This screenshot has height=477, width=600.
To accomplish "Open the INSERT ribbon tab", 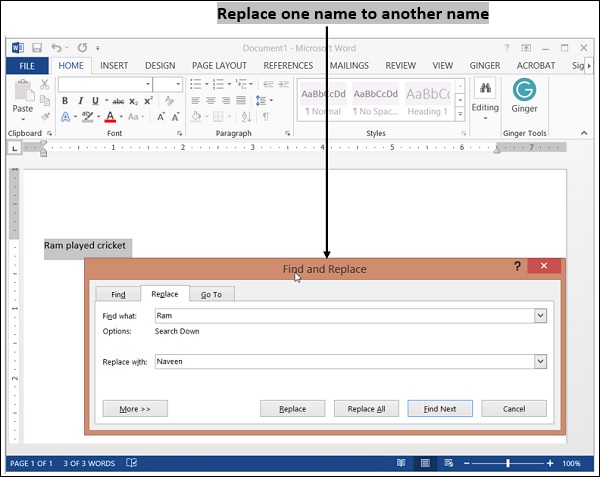I will click(x=114, y=66).
